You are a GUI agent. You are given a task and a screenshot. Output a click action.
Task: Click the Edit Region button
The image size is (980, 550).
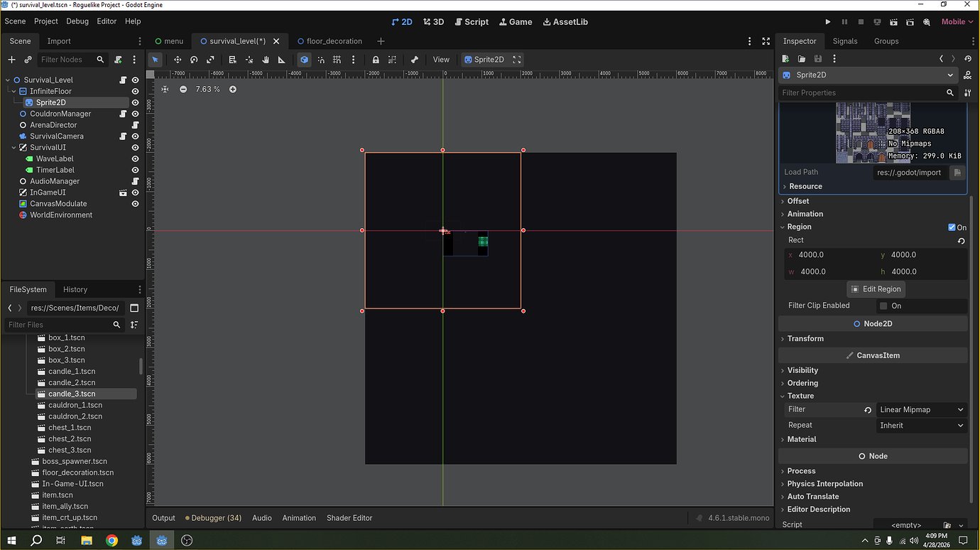point(876,289)
